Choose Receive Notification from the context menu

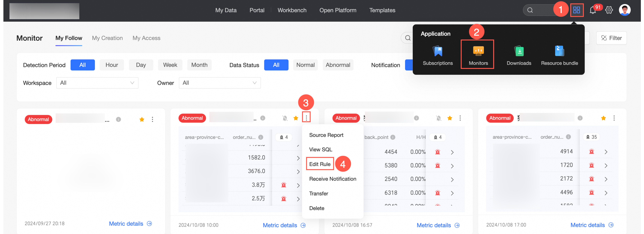pyautogui.click(x=332, y=179)
